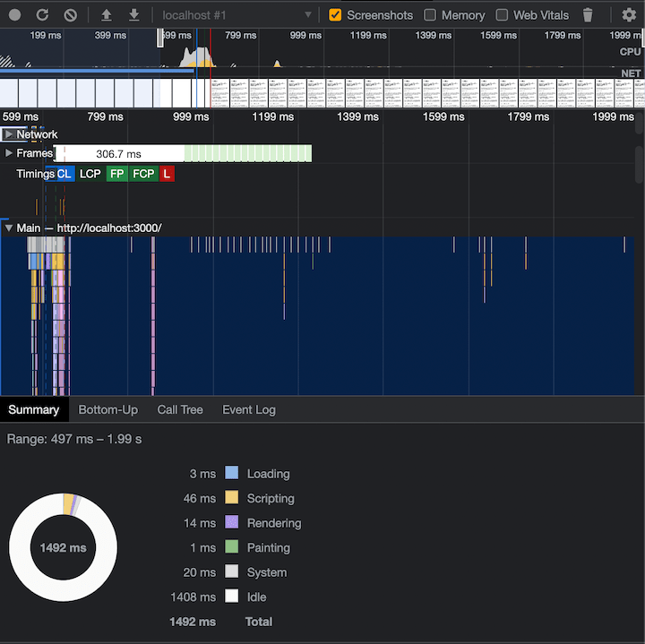This screenshot has height=644, width=645.
Task: Click the clear recording icon
Action: (70, 15)
